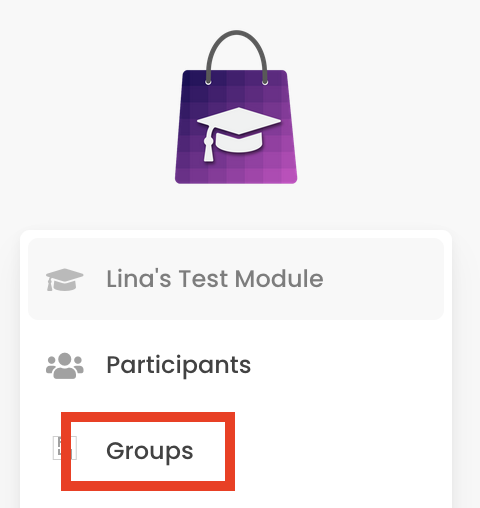Open the Lina's Test Module menu item
This screenshot has width=480, height=508.
click(236, 279)
